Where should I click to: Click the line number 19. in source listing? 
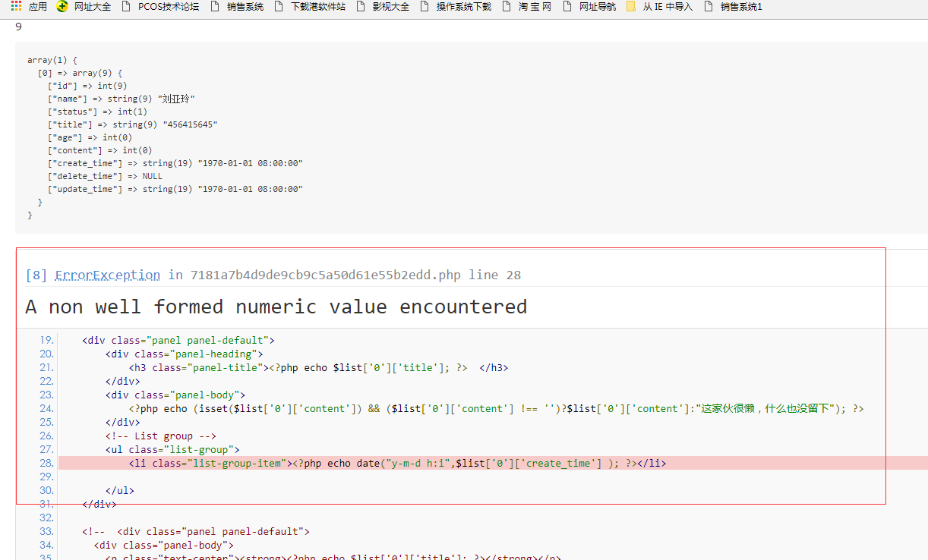46,340
